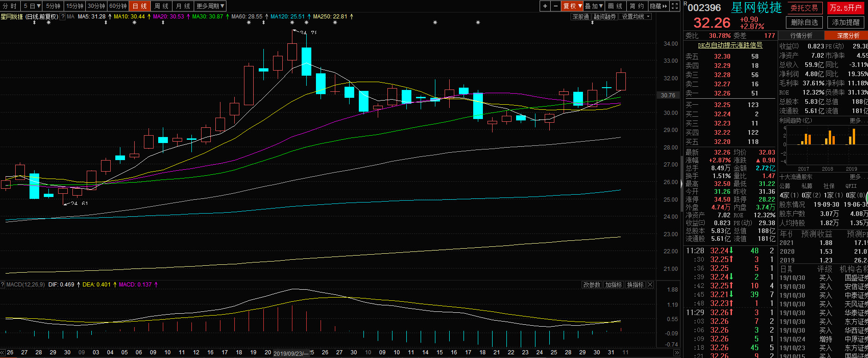Click the 34.78 high price label
The image size is (868, 358).
click(308, 33)
